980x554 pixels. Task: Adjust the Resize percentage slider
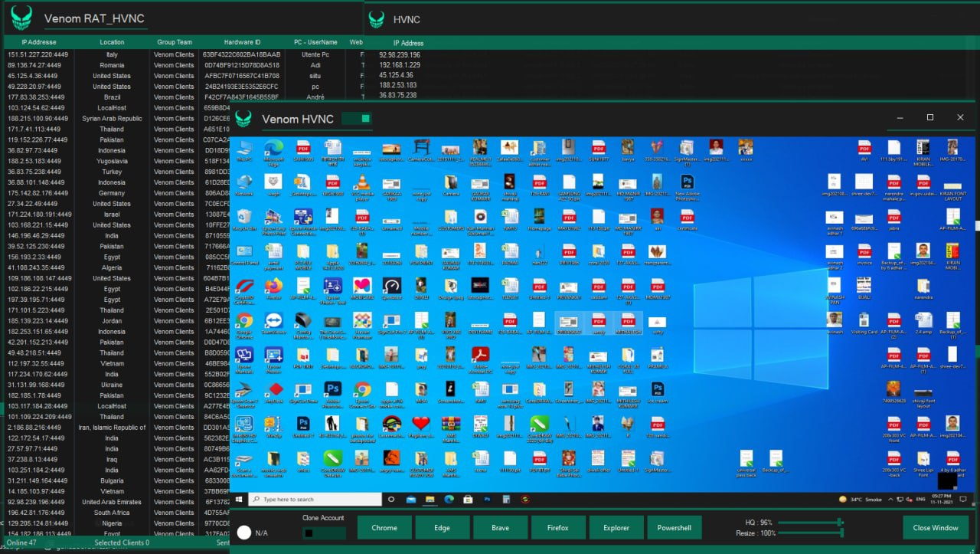[x=811, y=533]
